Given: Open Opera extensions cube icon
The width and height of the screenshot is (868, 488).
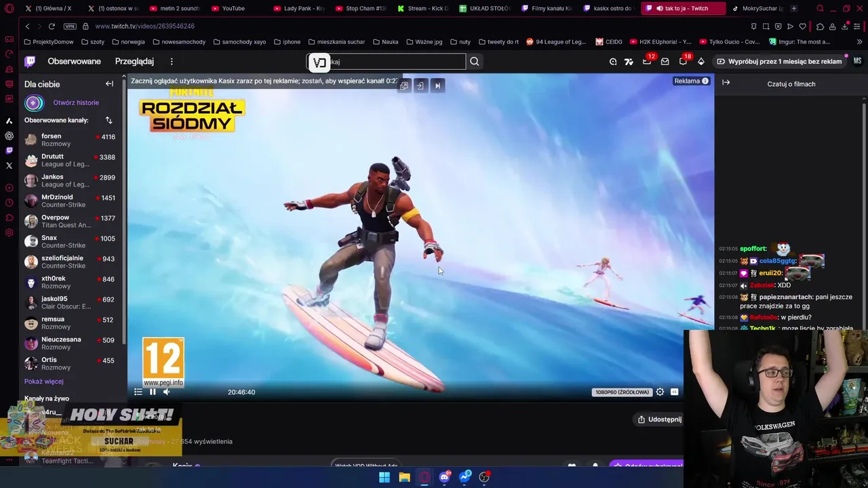Looking at the screenshot, I should pyautogui.click(x=820, y=26).
